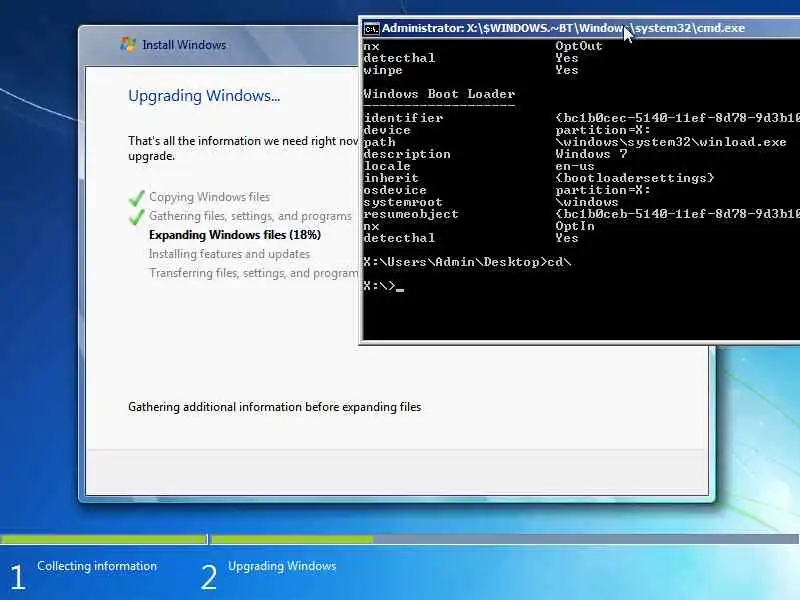Click 'Gathering files, settings, and programs' step
The image size is (800, 600).
point(251,216)
